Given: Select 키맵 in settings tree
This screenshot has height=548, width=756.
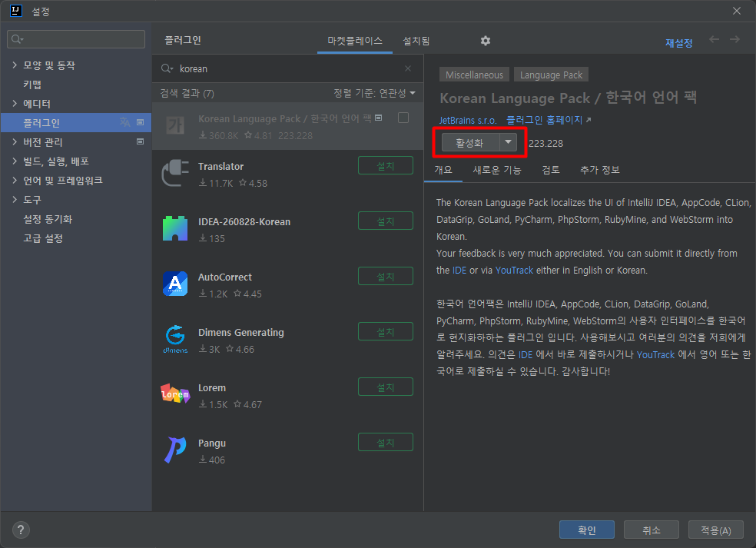Looking at the screenshot, I should click(x=32, y=85).
